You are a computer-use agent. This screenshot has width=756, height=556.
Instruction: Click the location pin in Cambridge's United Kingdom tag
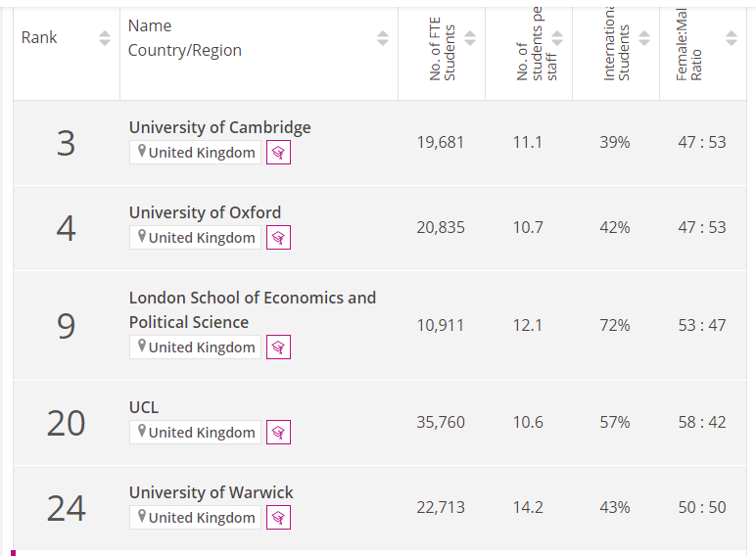[x=142, y=152]
